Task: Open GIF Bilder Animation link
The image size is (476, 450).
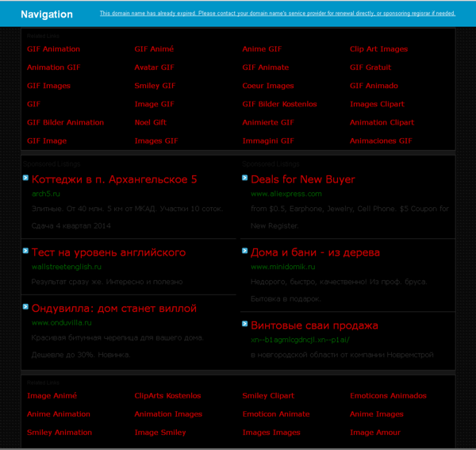Action: coord(65,122)
